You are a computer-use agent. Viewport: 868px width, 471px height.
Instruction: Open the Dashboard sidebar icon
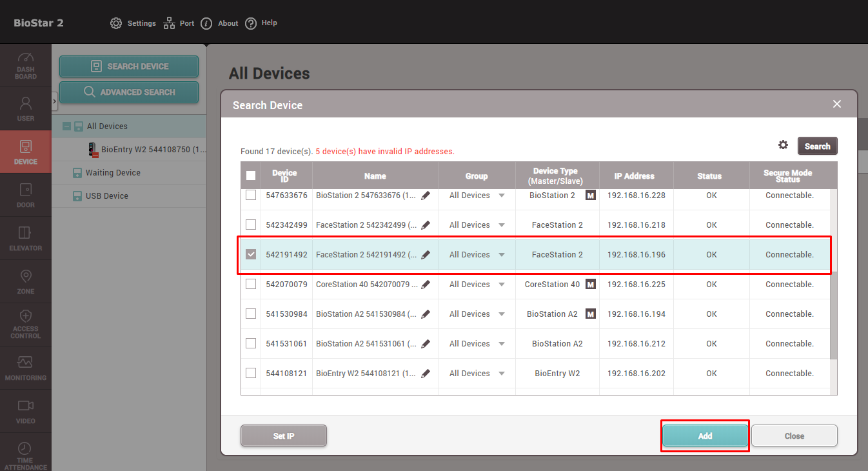click(x=26, y=66)
